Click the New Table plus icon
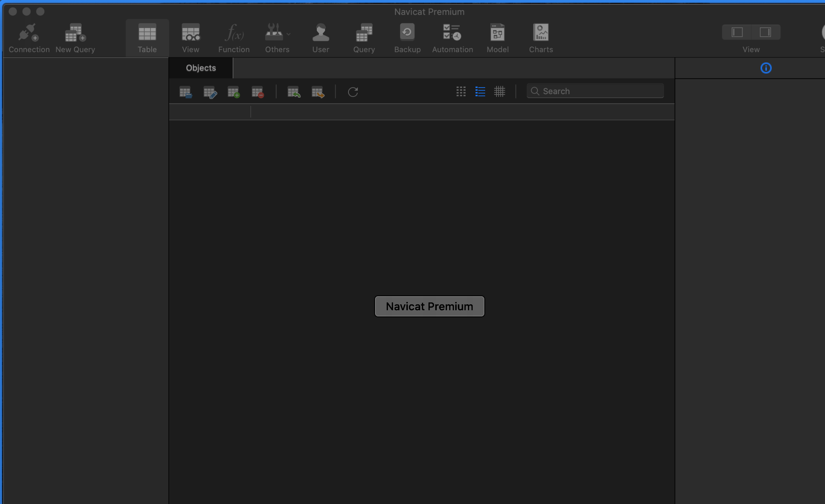Viewport: 825px width, 504px height. click(x=234, y=92)
